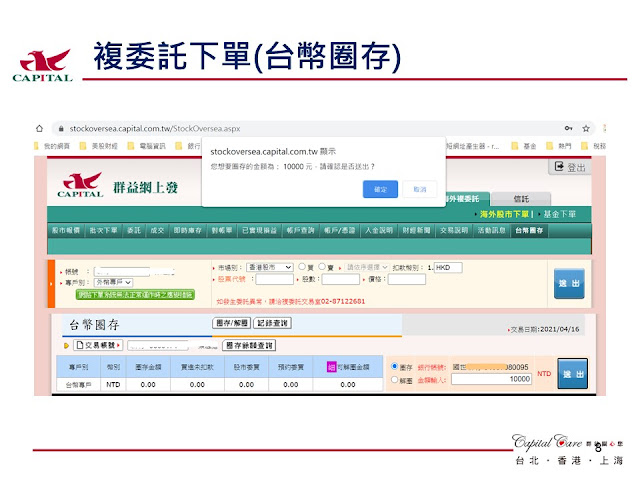Image resolution: width=640 pixels, height=480 pixels.
Task: Open the 台幣圈存 menu item
Action: pos(529,231)
